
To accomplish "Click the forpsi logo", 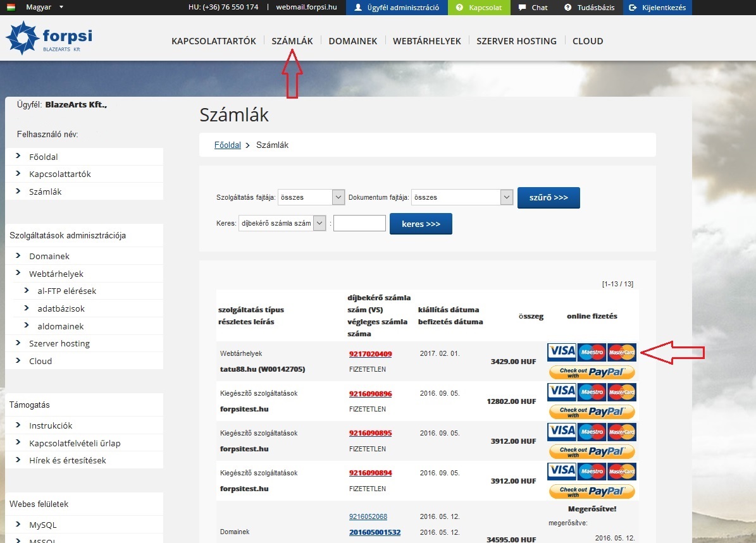I will tap(49, 37).
